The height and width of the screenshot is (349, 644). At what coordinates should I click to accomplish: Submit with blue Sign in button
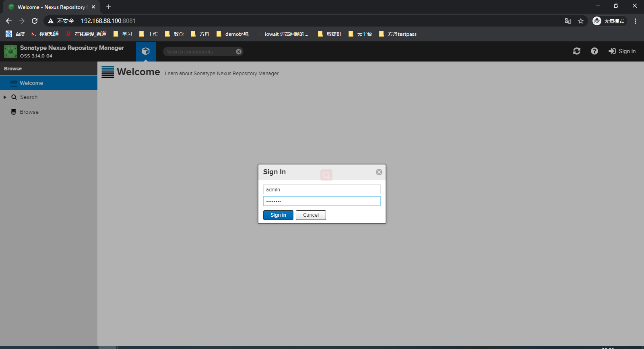(x=278, y=215)
